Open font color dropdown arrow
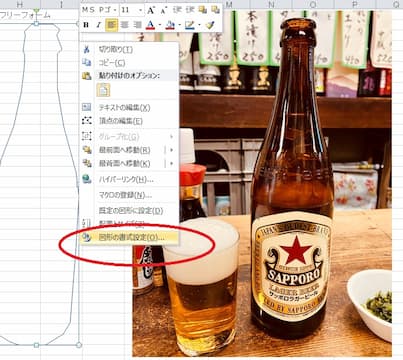This screenshot has height=360, width=403. (159, 25)
